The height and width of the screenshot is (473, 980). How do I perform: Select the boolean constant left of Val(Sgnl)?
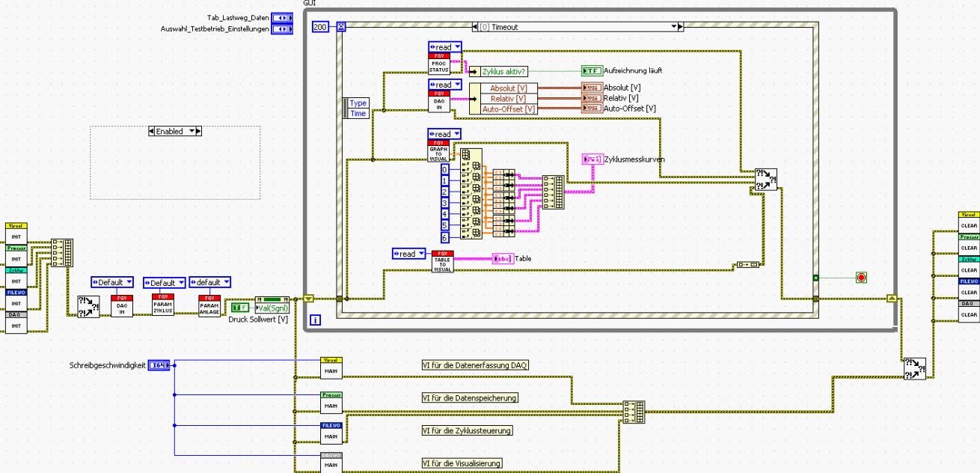click(239, 307)
